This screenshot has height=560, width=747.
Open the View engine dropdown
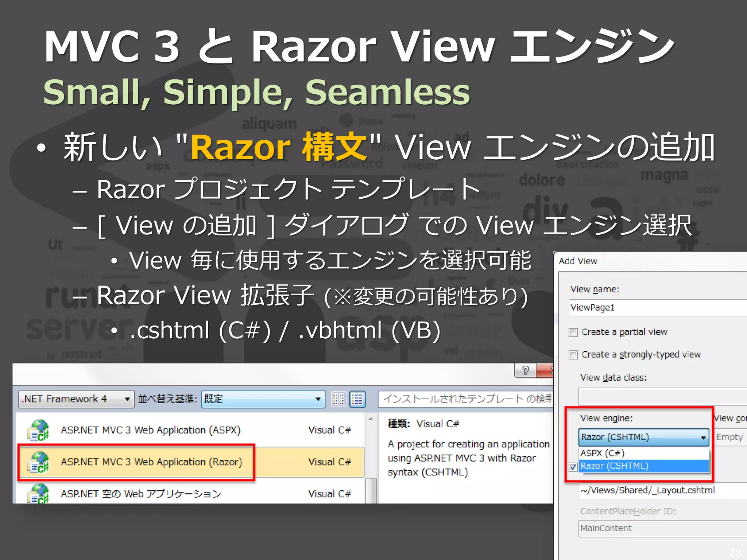(643, 437)
